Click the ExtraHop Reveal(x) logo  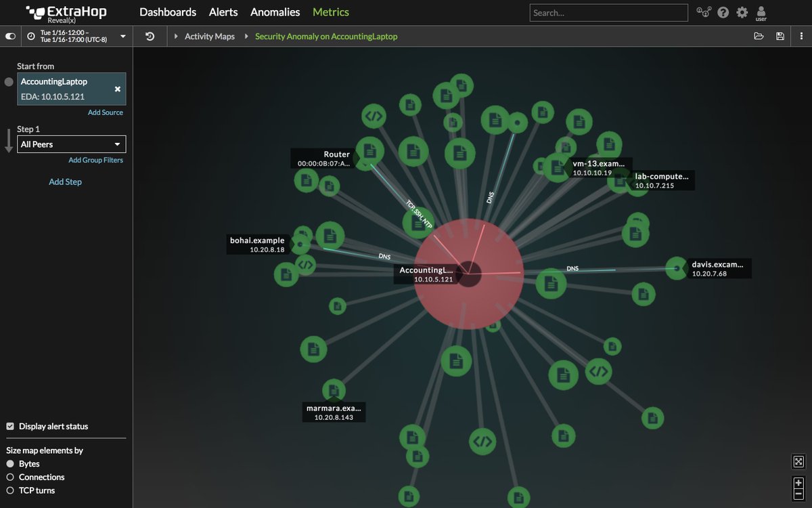tap(66, 13)
